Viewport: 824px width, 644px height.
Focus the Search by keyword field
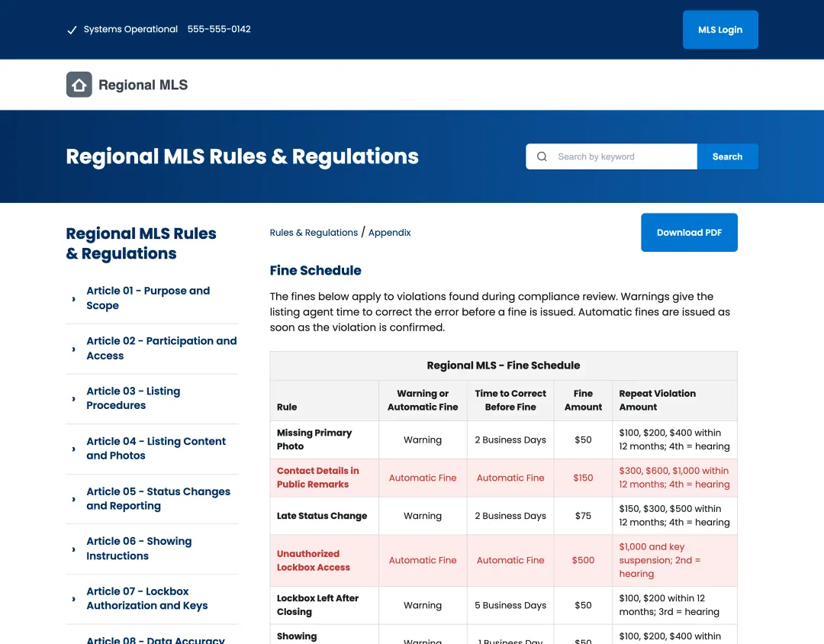point(611,156)
